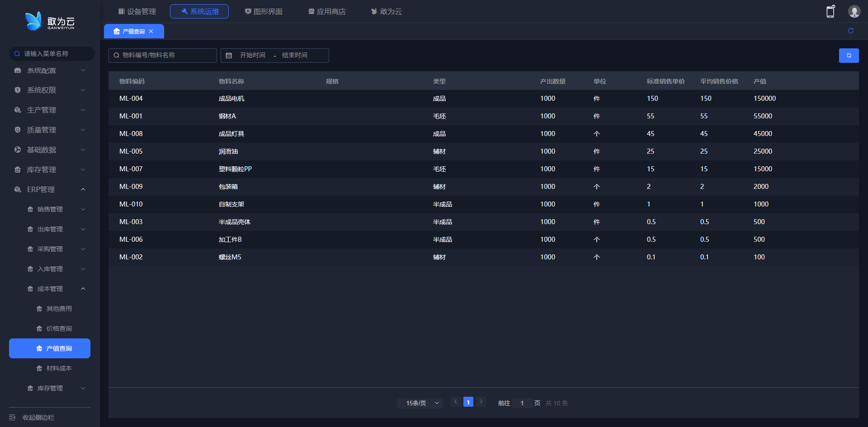Click the 标准销售单价 column header
868x427 pixels.
(x=666, y=81)
